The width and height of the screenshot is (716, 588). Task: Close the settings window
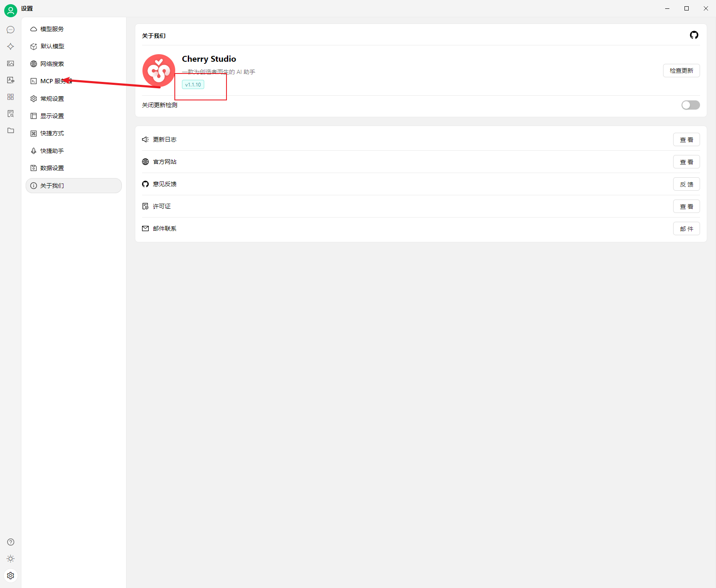[x=706, y=8]
